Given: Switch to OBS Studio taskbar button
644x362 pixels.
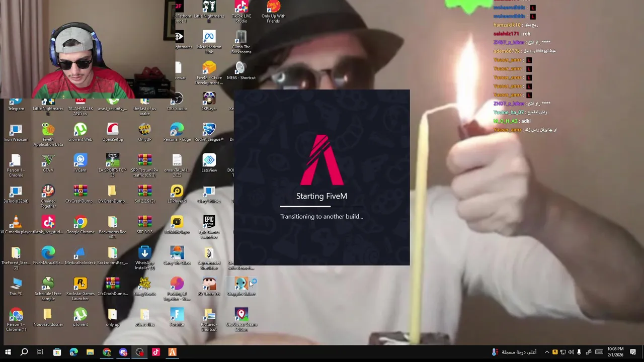Looking at the screenshot, I should [139, 352].
